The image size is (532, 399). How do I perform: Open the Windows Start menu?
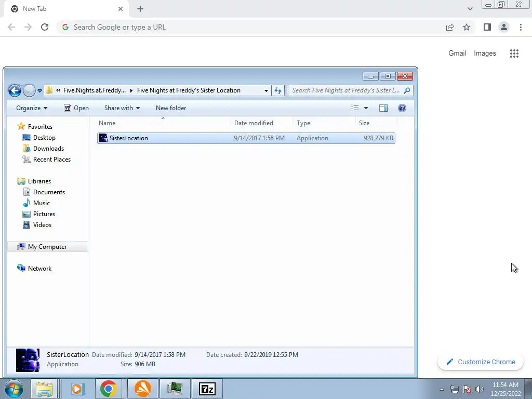[x=14, y=389]
